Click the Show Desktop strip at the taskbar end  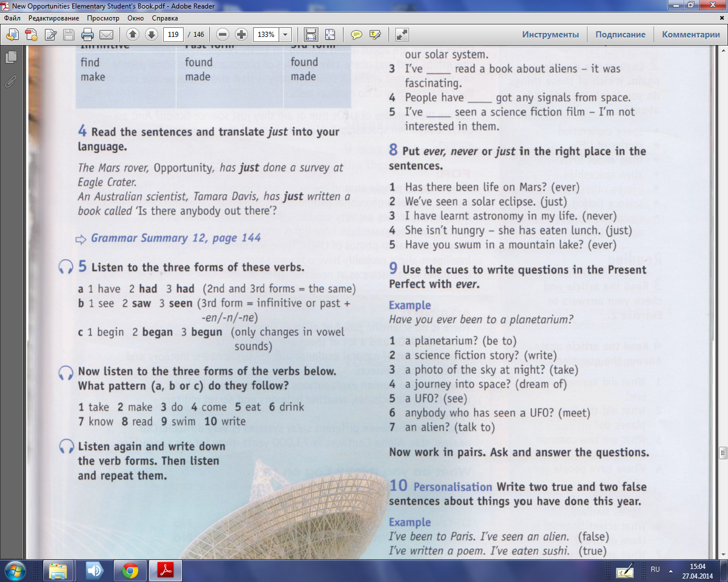click(x=724, y=570)
